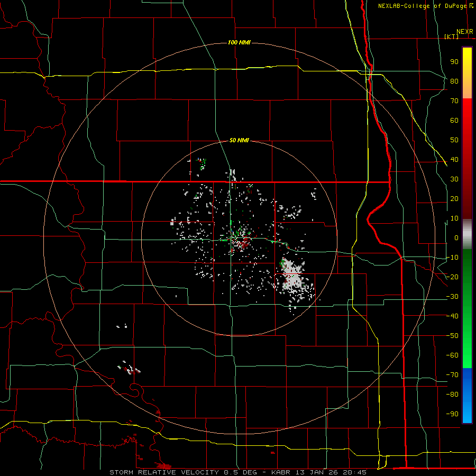The width and height of the screenshot is (476, 476).
Task: Click the -70 knot scale label
Action: pyautogui.click(x=452, y=375)
